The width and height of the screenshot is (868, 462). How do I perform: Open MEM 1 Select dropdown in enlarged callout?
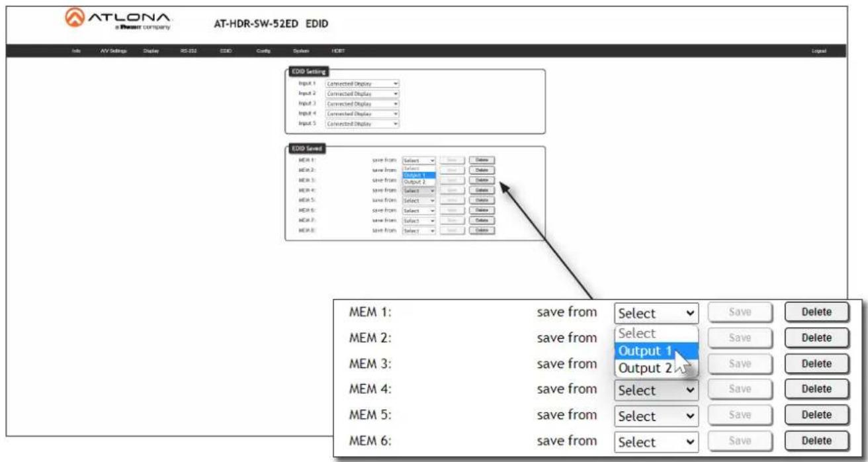pyautogui.click(x=656, y=313)
